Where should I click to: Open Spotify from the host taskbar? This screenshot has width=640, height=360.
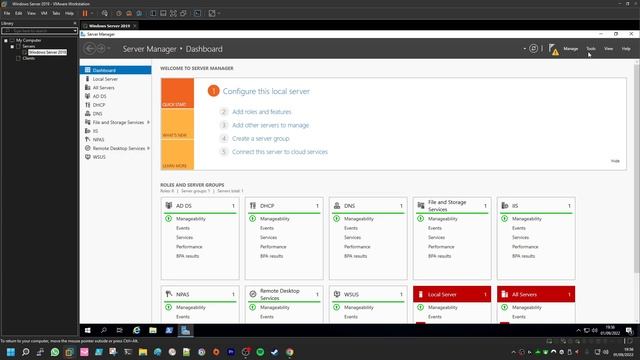point(260,352)
